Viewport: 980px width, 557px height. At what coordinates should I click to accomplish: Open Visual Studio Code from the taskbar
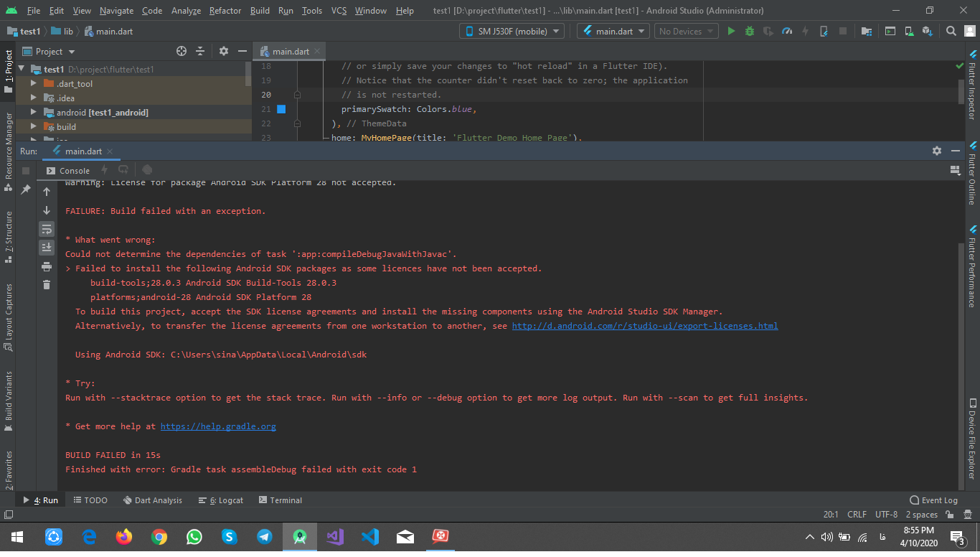point(370,536)
